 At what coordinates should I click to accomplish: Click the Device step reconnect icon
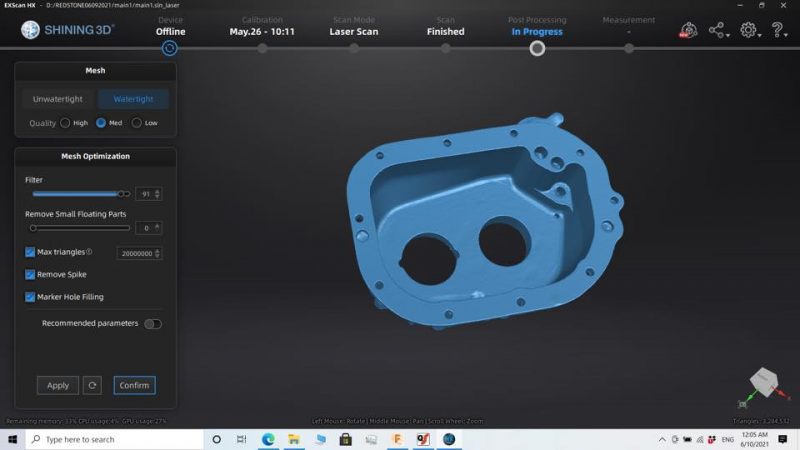point(170,48)
